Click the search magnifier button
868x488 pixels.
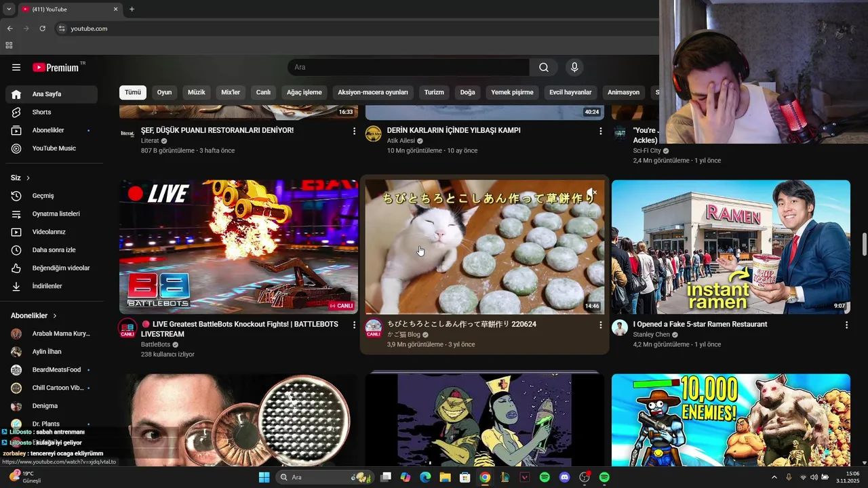click(x=544, y=67)
